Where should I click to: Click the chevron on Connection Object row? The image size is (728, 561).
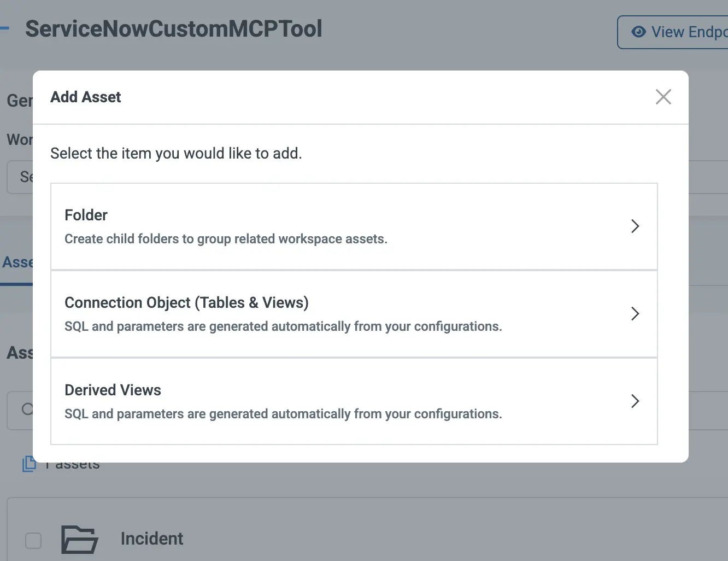635,314
